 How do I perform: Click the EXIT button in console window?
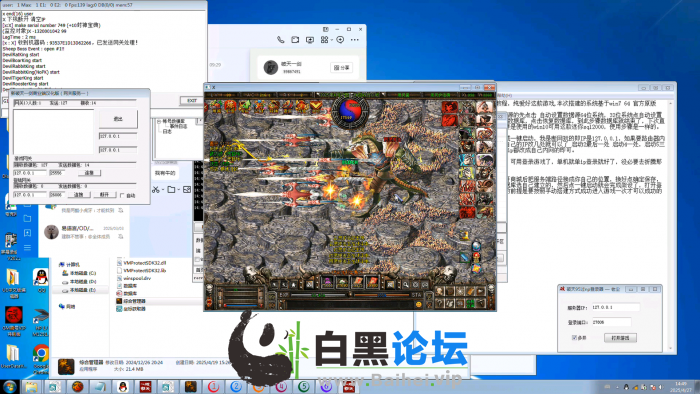click(x=192, y=100)
